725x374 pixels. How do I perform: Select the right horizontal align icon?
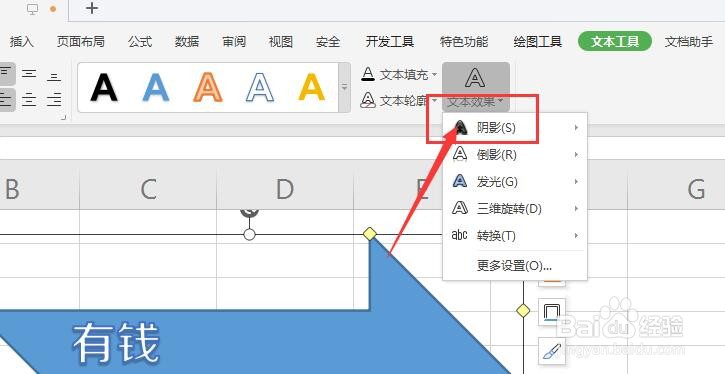pos(54,99)
